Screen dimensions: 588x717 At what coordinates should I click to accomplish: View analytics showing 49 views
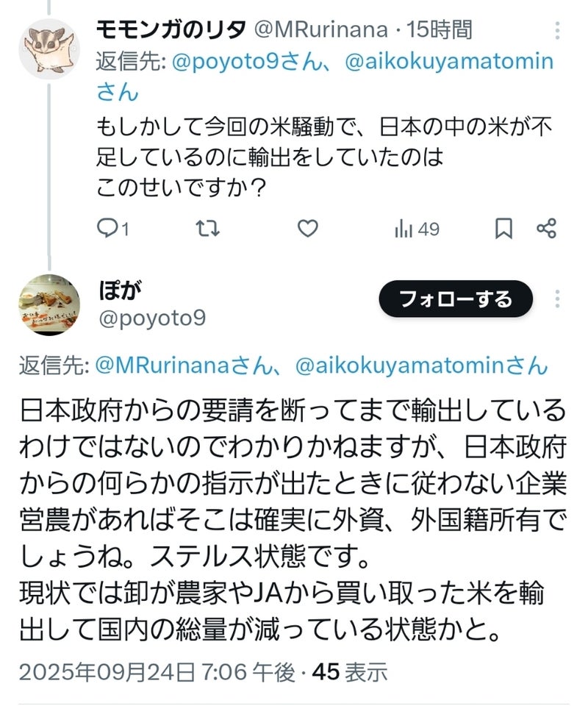pos(417,229)
